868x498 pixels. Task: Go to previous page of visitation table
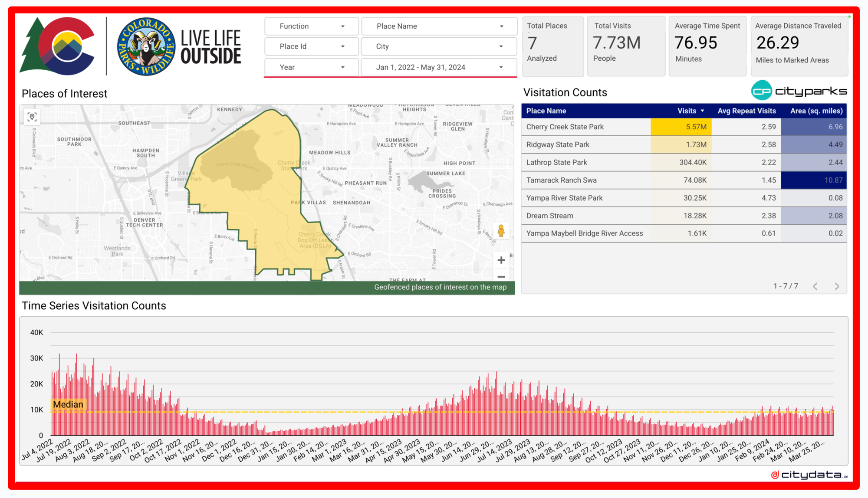815,286
